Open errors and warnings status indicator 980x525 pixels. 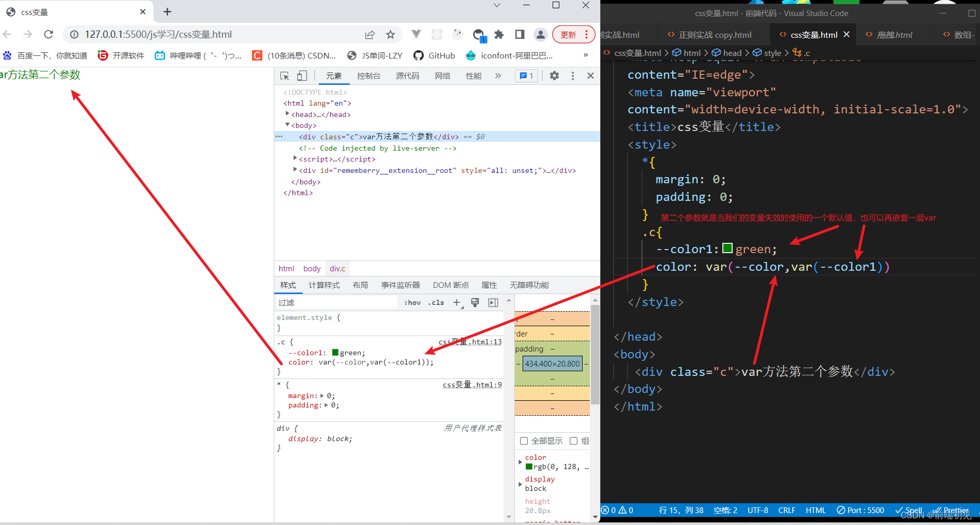[617, 510]
